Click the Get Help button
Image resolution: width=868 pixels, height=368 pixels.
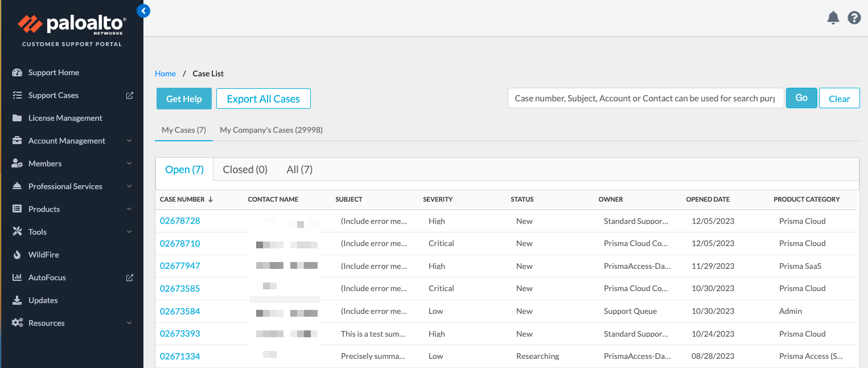(x=184, y=98)
